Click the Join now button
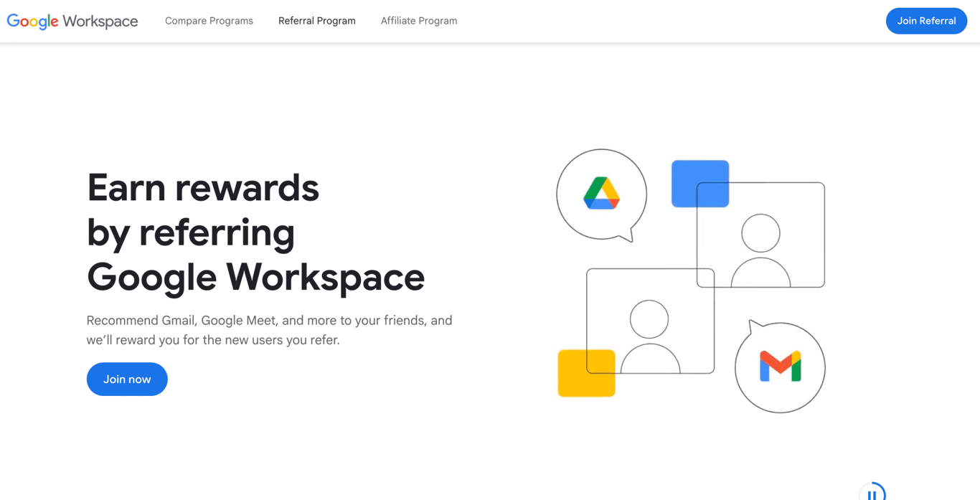 [127, 379]
